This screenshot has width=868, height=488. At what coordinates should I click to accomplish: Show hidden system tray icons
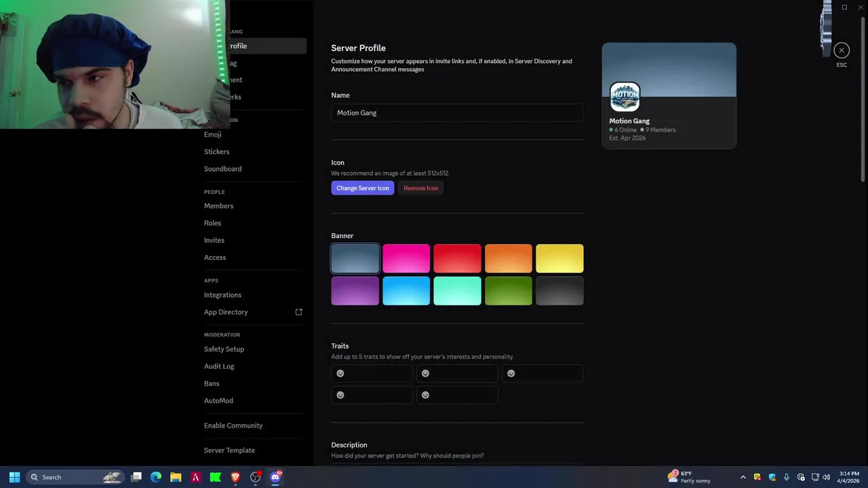[743, 477]
